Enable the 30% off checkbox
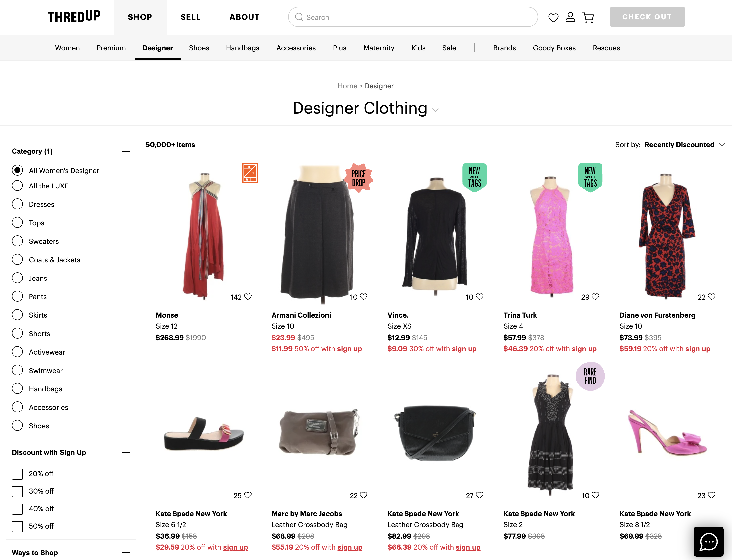 18,491
